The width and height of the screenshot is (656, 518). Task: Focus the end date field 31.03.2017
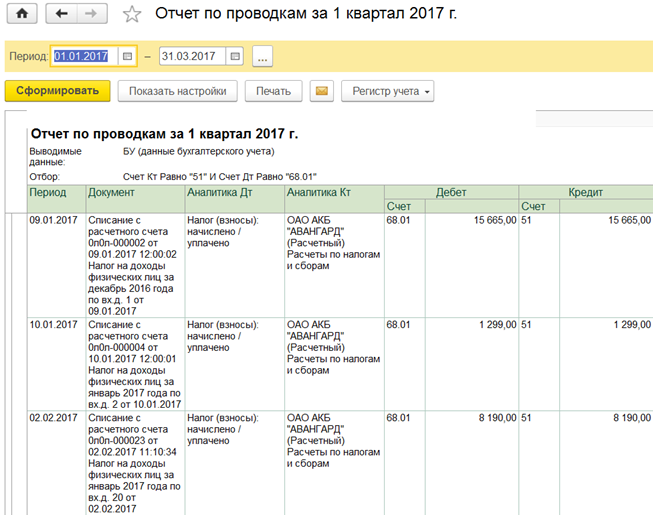192,56
